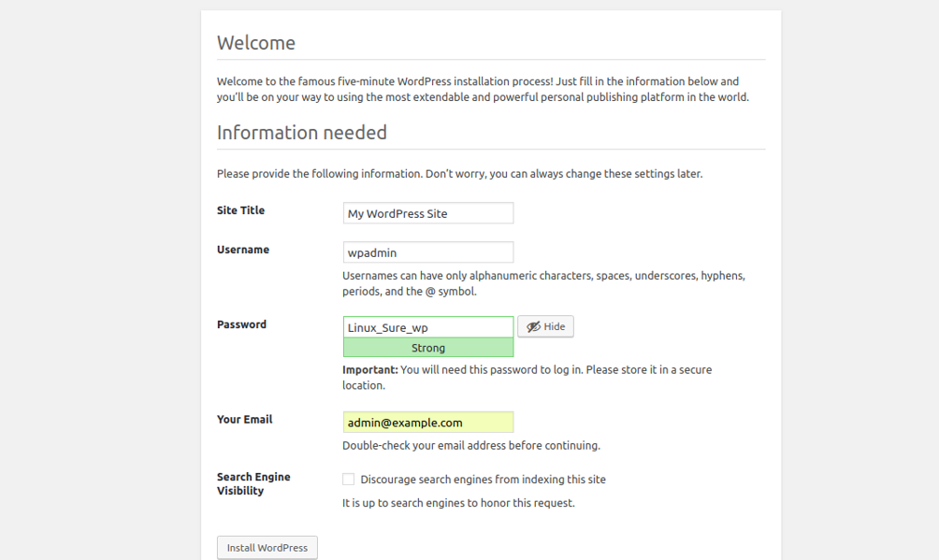This screenshot has height=560, width=939.
Task: Click the Username label
Action: (243, 250)
